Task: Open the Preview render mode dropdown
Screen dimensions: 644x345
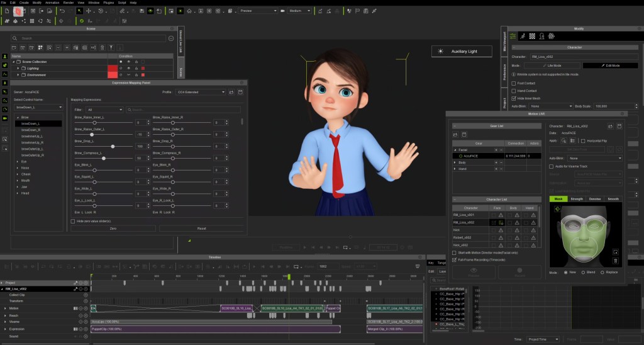Action: pyautogui.click(x=258, y=11)
